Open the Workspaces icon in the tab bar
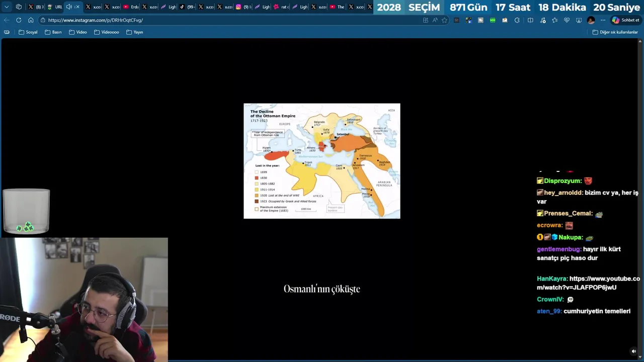This screenshot has width=644, height=362. [x=19, y=7]
